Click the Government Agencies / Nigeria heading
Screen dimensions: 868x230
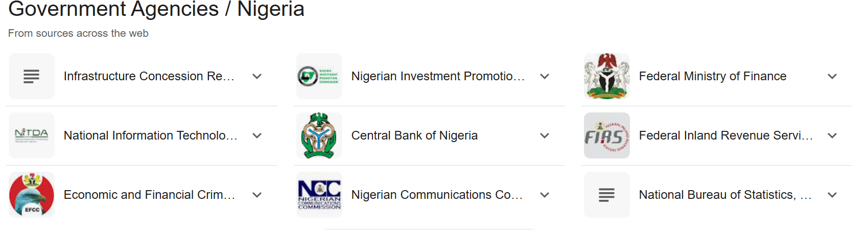(x=156, y=9)
